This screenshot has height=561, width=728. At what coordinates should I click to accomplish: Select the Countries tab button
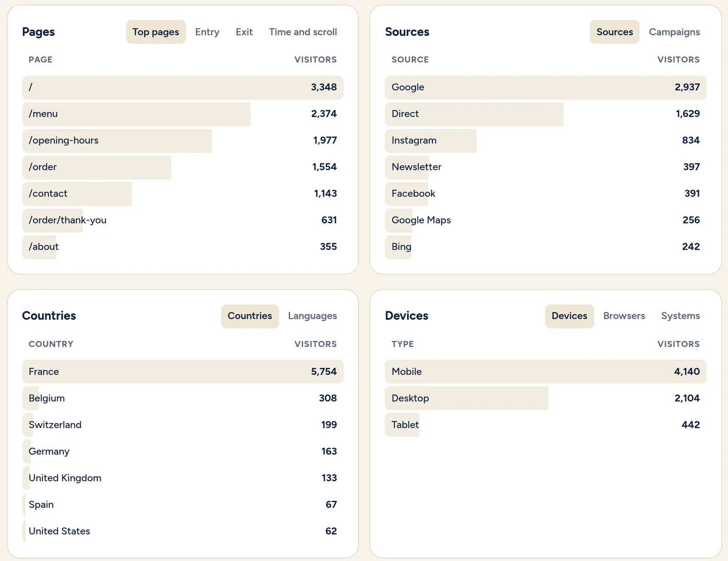tap(250, 316)
